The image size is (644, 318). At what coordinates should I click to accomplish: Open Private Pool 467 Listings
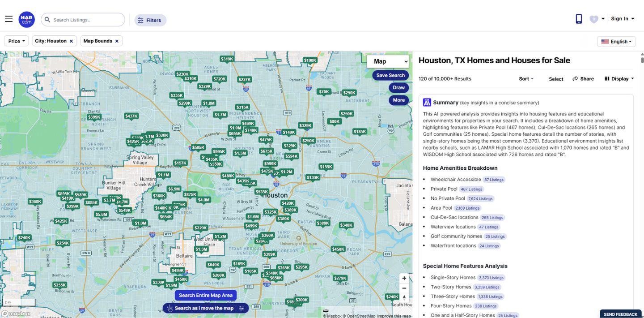click(471, 189)
